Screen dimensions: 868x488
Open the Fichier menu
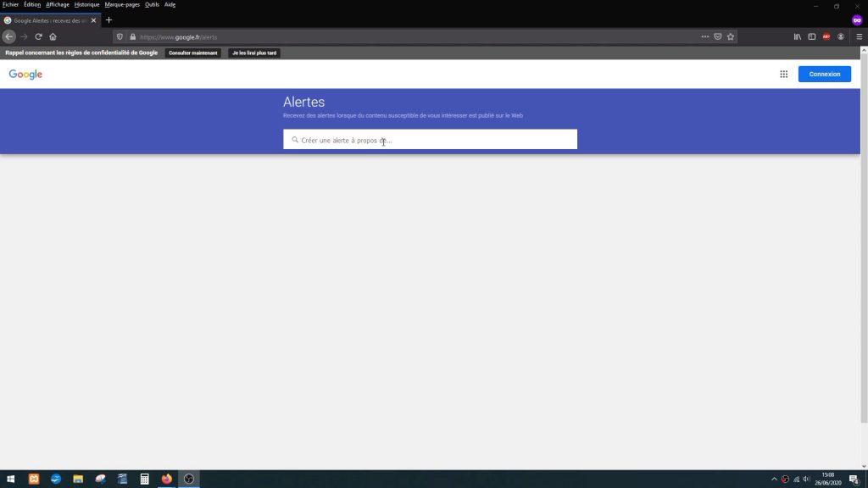point(10,4)
